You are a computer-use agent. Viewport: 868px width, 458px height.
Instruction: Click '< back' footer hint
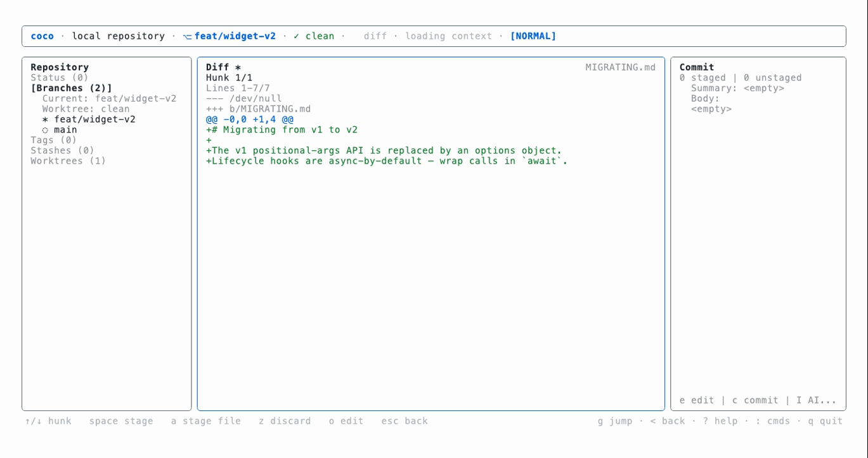[x=668, y=421]
